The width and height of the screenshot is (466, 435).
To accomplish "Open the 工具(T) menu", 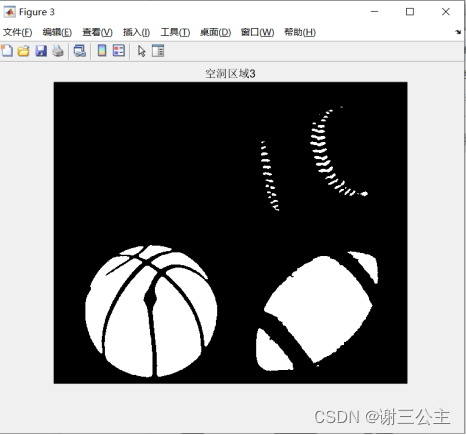I will click(x=175, y=32).
